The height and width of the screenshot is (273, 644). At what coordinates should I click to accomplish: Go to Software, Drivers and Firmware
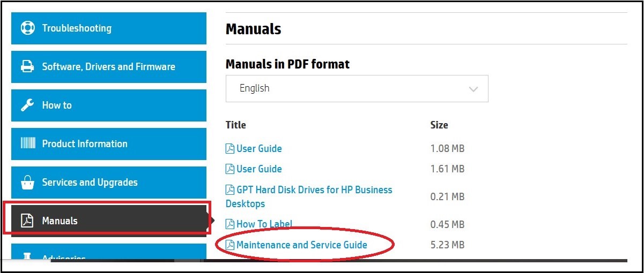[108, 67]
